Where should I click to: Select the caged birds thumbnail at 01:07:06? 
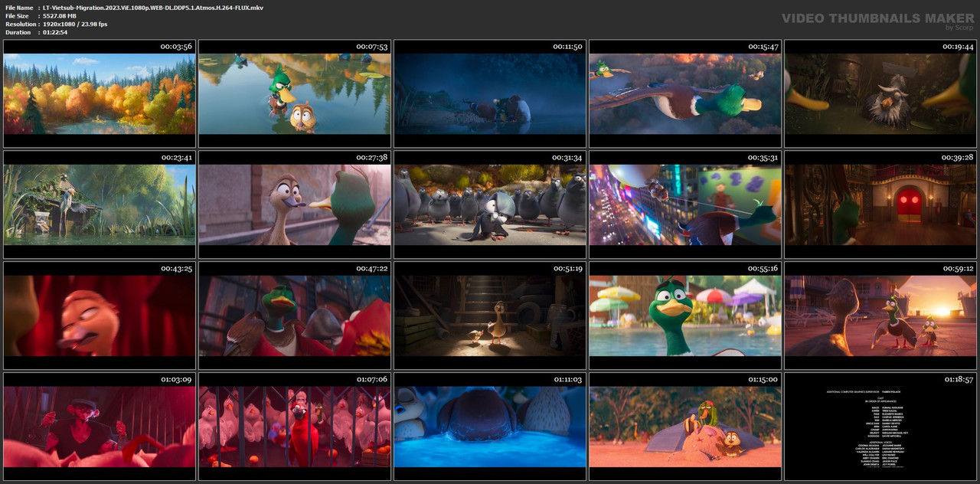tap(295, 427)
